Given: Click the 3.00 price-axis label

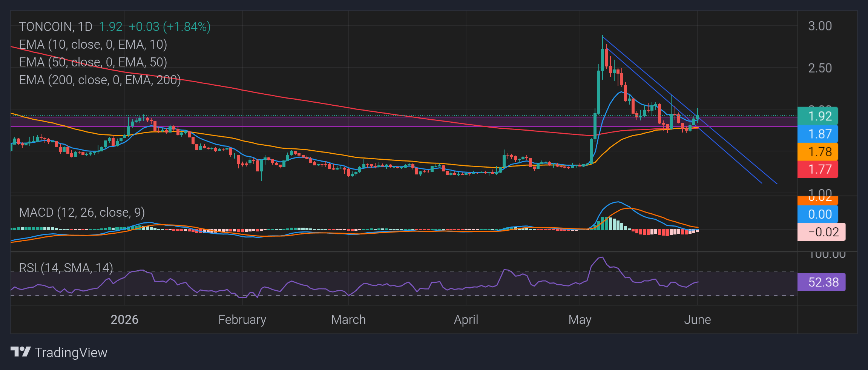Looking at the screenshot, I should pyautogui.click(x=820, y=26).
